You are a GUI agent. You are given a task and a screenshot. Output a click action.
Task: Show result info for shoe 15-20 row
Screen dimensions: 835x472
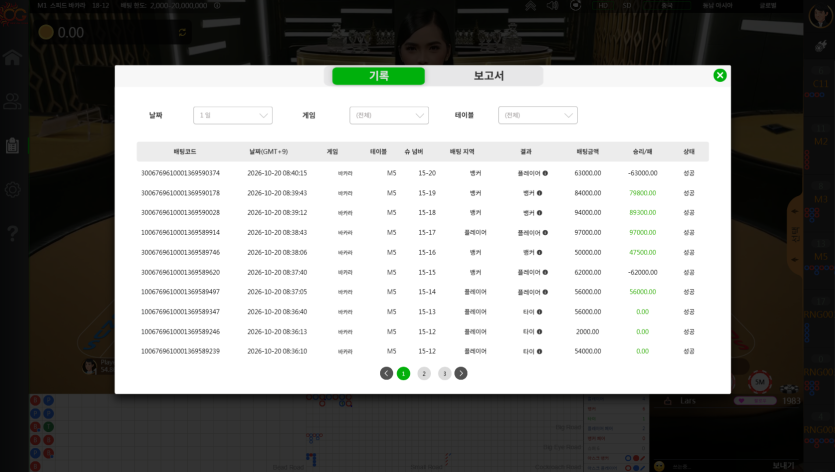pyautogui.click(x=545, y=173)
